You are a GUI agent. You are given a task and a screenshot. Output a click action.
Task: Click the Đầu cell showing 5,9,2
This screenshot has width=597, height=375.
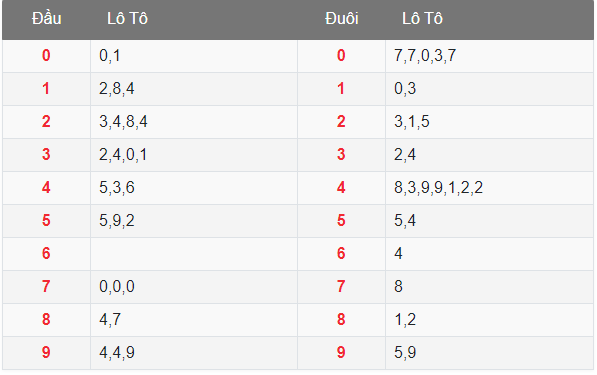click(194, 221)
